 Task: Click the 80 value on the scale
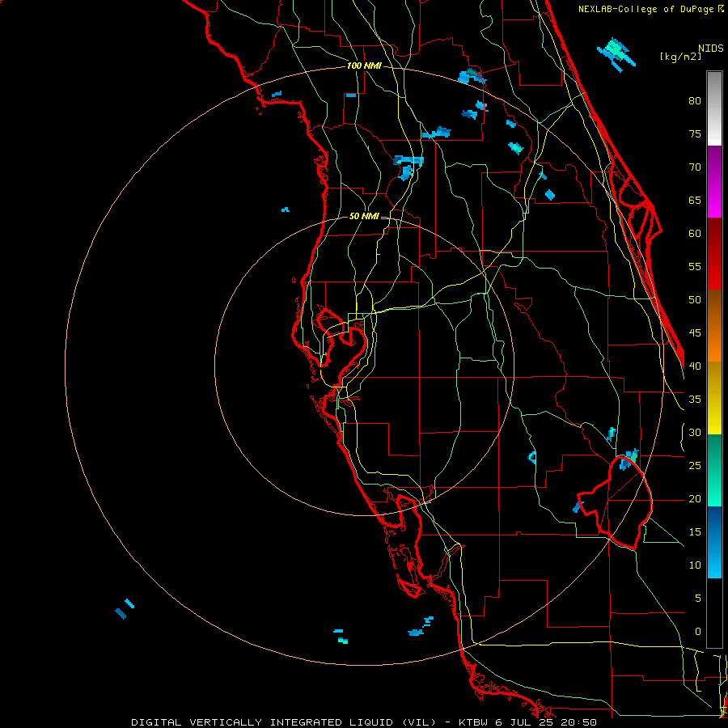[695, 101]
